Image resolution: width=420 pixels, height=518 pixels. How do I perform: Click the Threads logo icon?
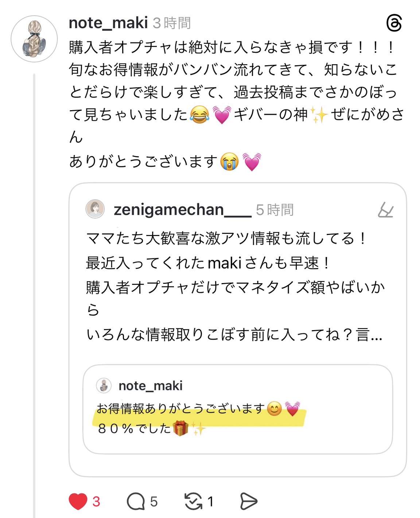(x=394, y=23)
